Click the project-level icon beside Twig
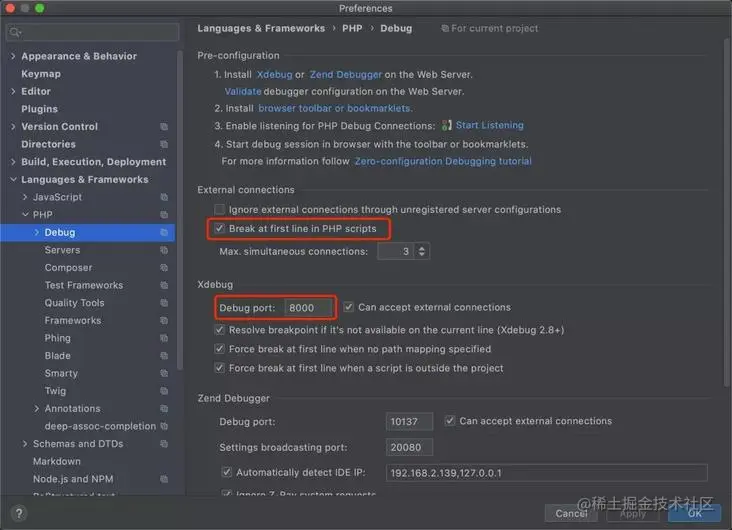Image resolution: width=732 pixels, height=530 pixels. click(164, 391)
